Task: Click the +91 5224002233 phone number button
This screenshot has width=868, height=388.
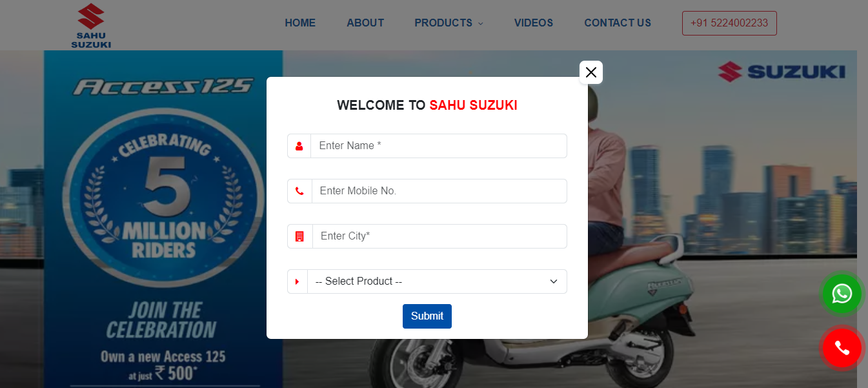Action: [x=729, y=23]
